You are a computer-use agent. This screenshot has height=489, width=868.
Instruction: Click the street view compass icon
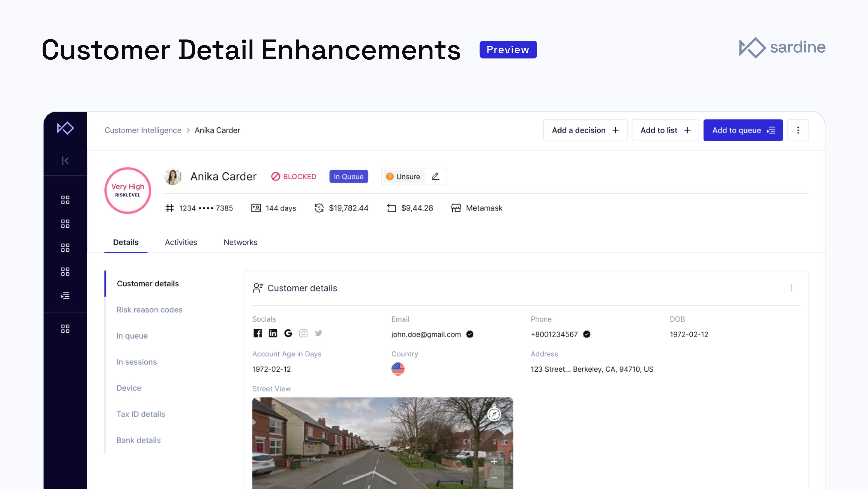(x=494, y=413)
